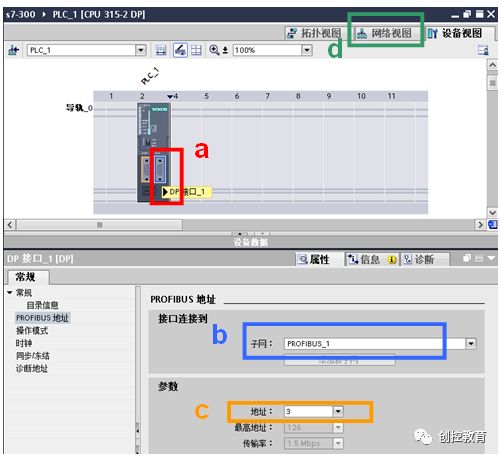This screenshot has height=459, width=502.
Task: Click the restore window icon in title bar
Action: click(467, 14)
